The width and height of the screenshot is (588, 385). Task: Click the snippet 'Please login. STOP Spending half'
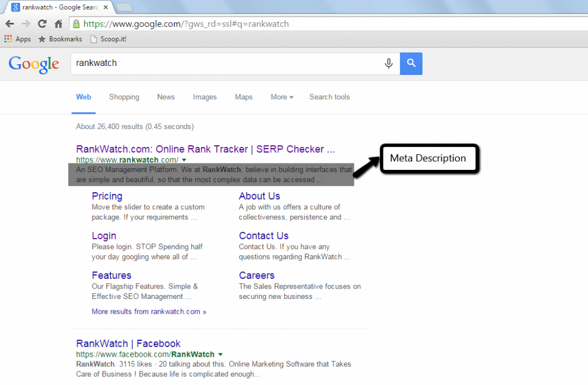[147, 247]
